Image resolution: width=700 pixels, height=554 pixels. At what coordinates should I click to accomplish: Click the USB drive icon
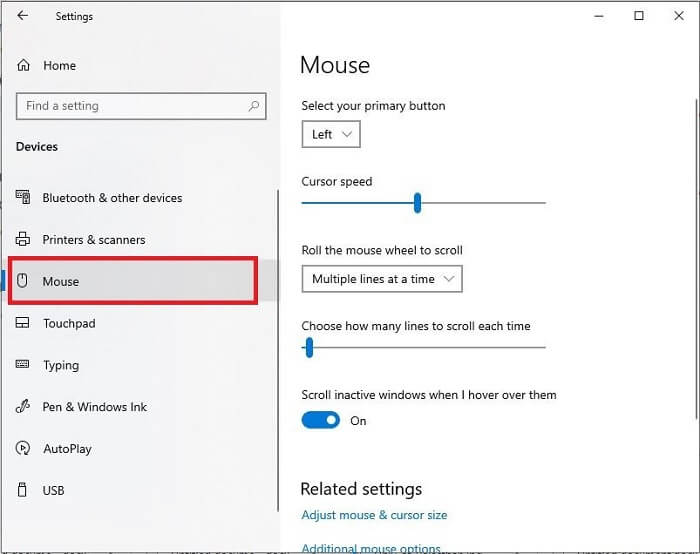tap(22, 490)
